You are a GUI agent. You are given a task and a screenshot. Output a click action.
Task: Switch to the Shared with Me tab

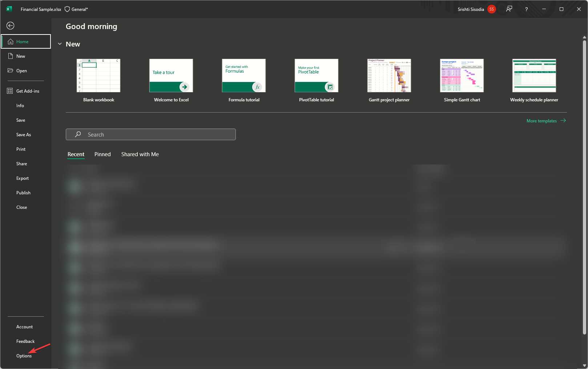point(140,154)
